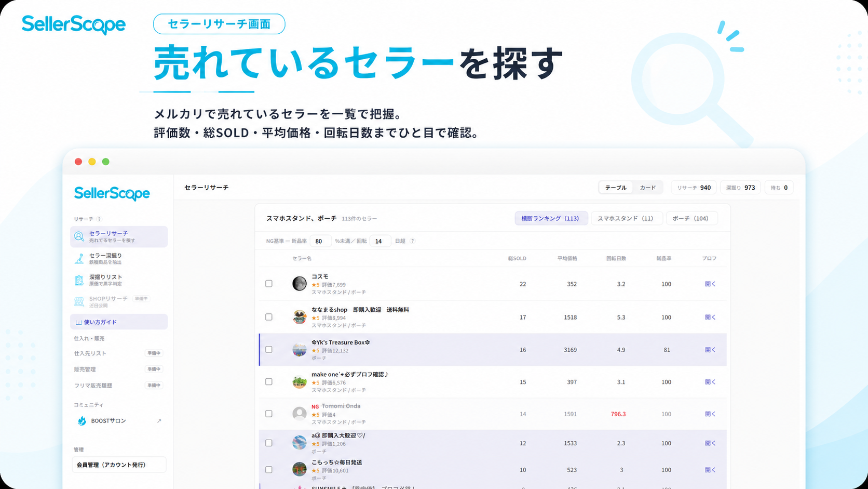Tick the checkbox for Tomomi Onda row

(x=269, y=414)
